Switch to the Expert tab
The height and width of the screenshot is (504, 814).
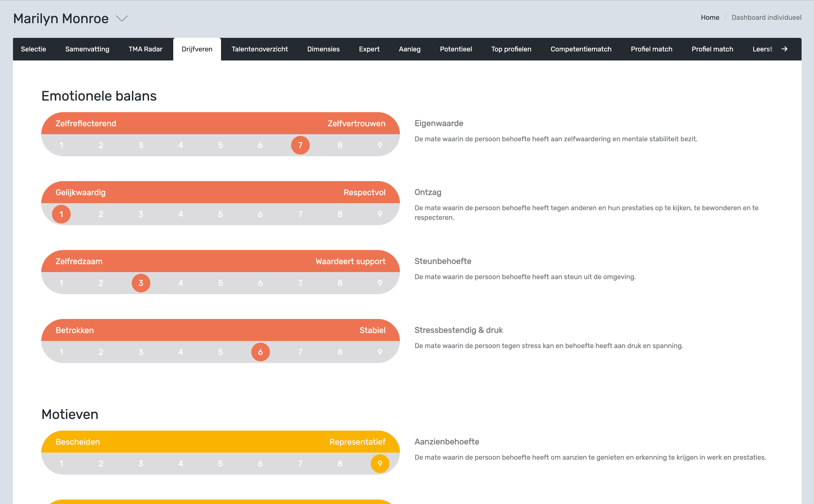coord(369,49)
